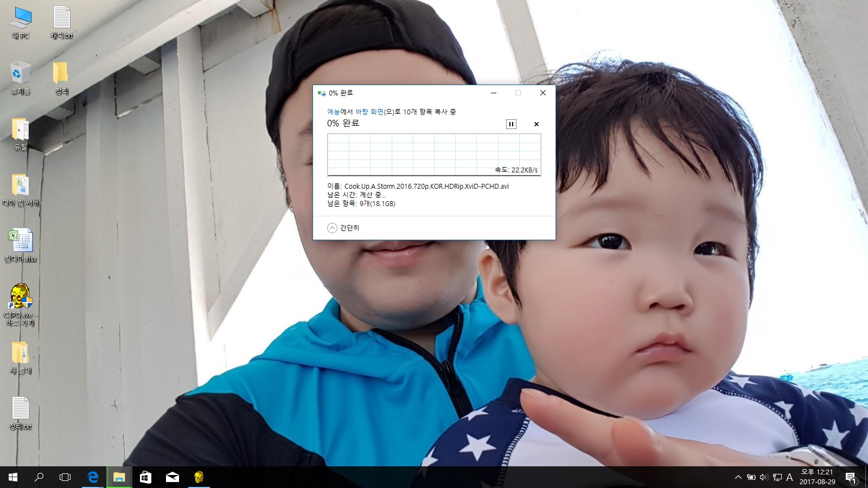Open Action Center notifications
This screenshot has height=488, width=868.
click(851, 477)
